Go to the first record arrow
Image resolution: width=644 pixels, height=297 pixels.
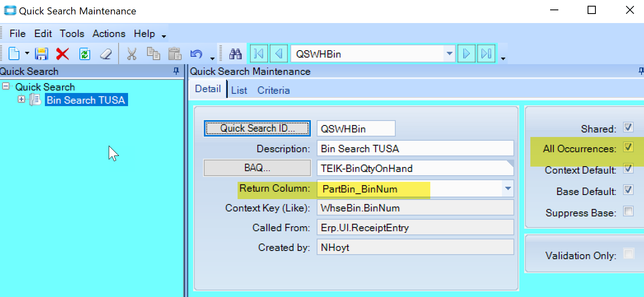259,54
